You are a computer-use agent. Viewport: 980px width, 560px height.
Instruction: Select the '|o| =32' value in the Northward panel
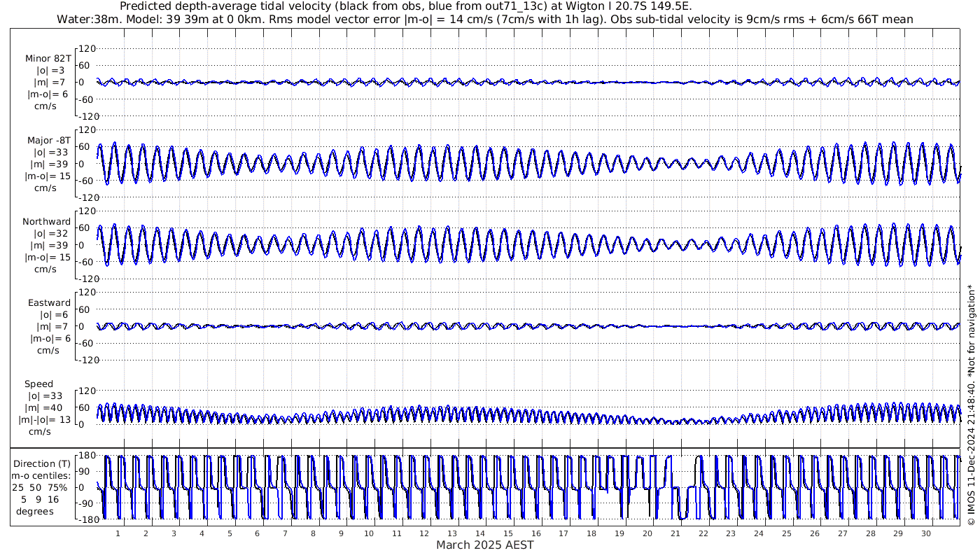(x=50, y=233)
